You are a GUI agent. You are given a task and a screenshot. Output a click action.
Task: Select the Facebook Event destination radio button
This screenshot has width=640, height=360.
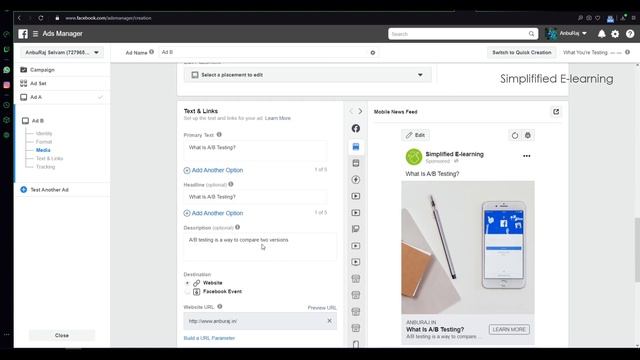click(x=187, y=291)
